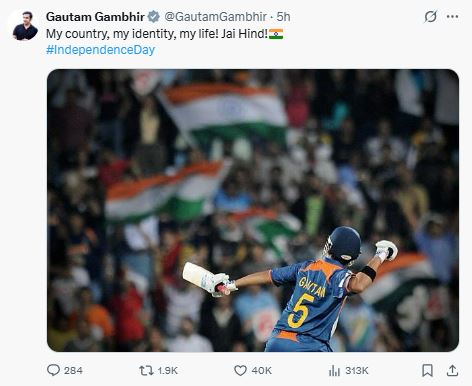The width and height of the screenshot is (472, 386).
Task: Click the Grok slashed-circle icon
Action: pyautogui.click(x=430, y=16)
